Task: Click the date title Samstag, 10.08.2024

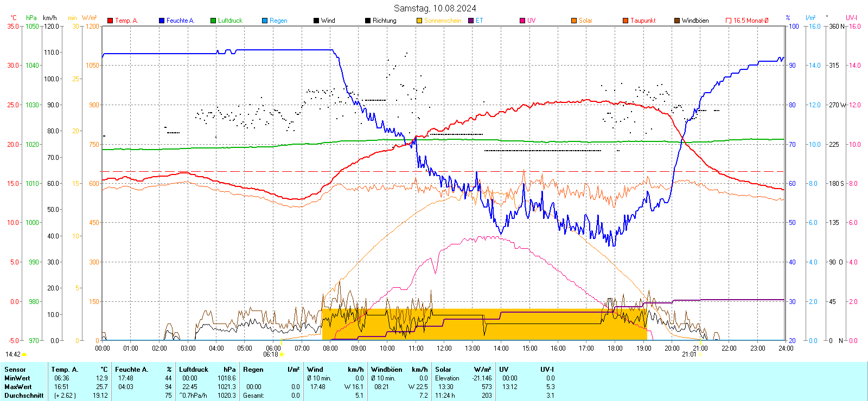Action: pyautogui.click(x=435, y=8)
